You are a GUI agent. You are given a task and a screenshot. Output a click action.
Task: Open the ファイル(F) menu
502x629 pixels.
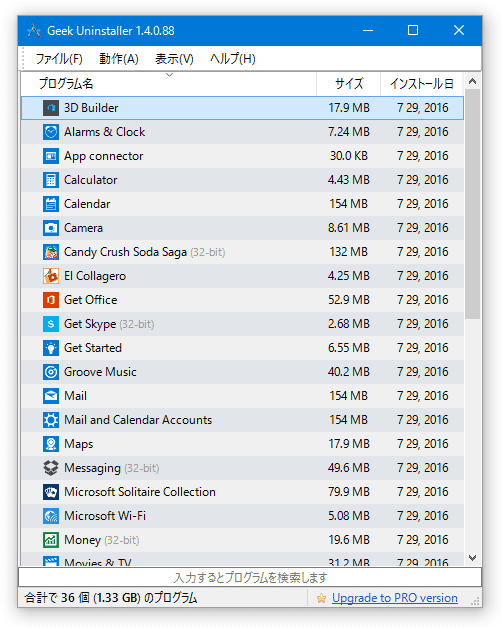[59, 59]
